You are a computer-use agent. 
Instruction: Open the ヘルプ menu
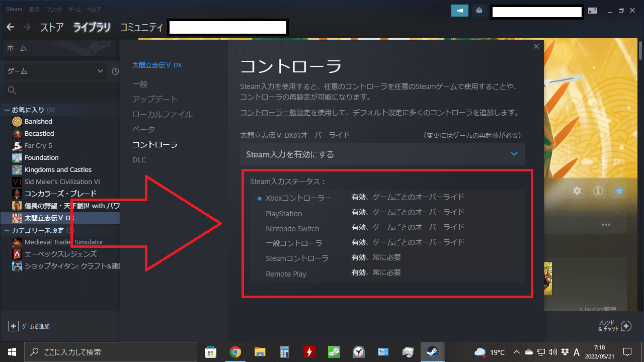click(94, 9)
